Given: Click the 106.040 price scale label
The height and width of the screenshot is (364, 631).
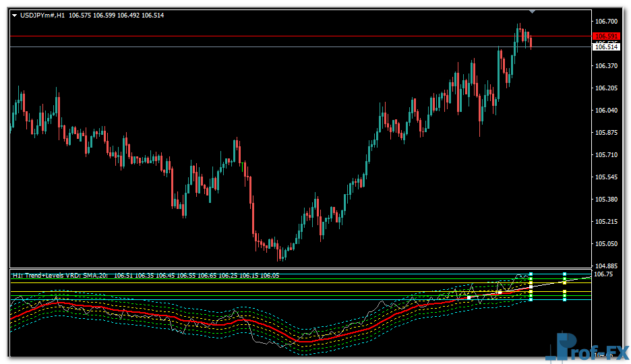Looking at the screenshot, I should pos(607,111).
